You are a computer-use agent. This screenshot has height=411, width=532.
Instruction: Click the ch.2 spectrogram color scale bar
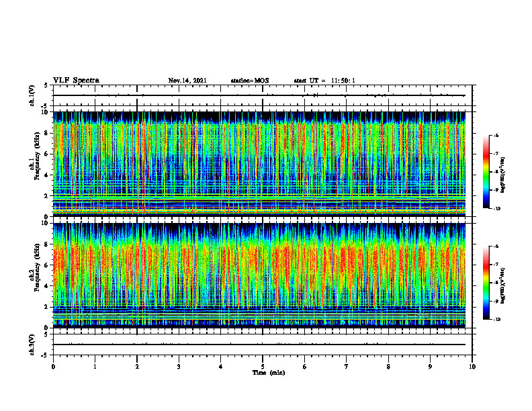point(486,283)
